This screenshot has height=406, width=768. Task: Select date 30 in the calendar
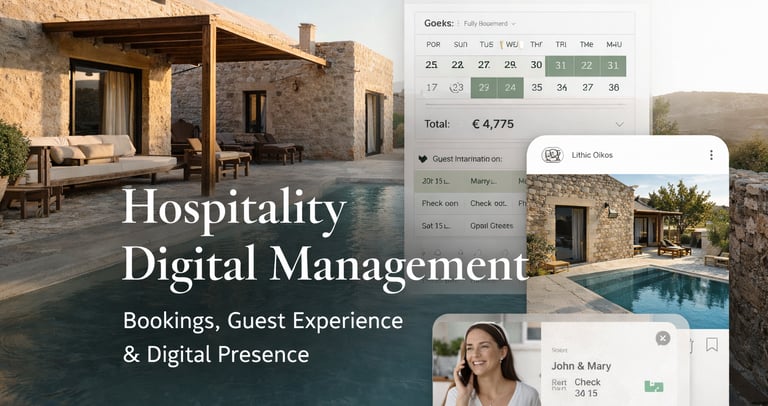(536, 65)
